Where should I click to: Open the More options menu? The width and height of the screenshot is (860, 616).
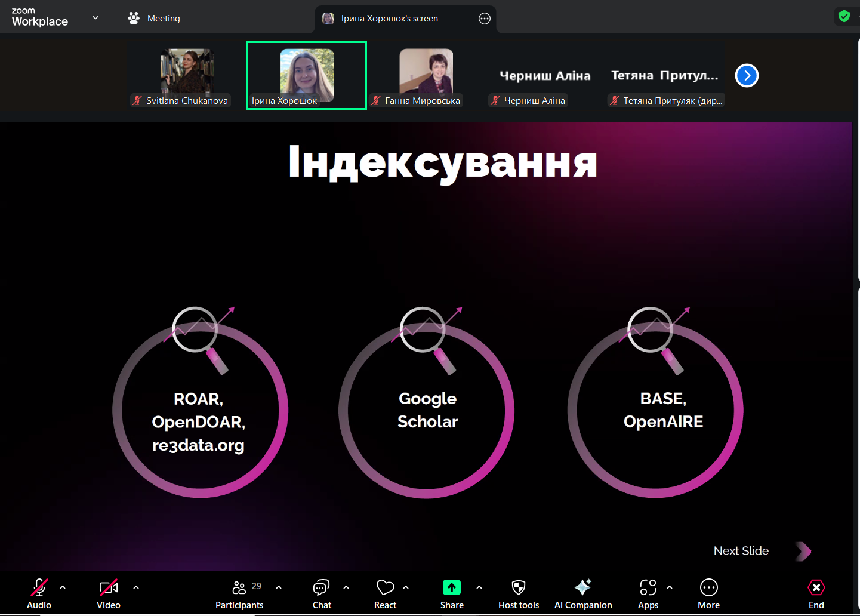coord(708,594)
